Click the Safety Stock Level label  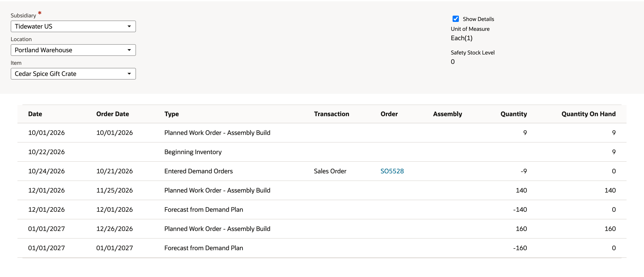[x=472, y=53]
